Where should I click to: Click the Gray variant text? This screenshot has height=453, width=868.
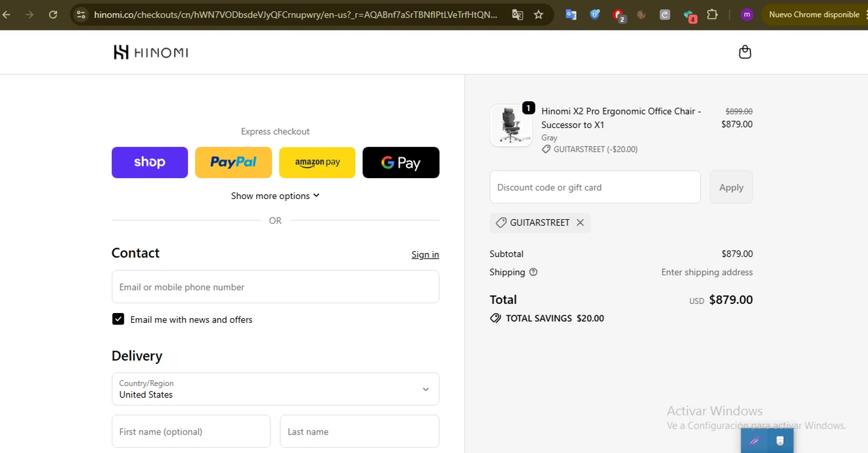point(549,138)
